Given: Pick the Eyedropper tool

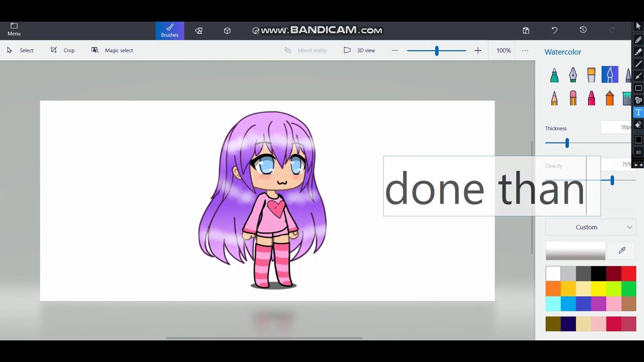Looking at the screenshot, I should click(x=622, y=250).
